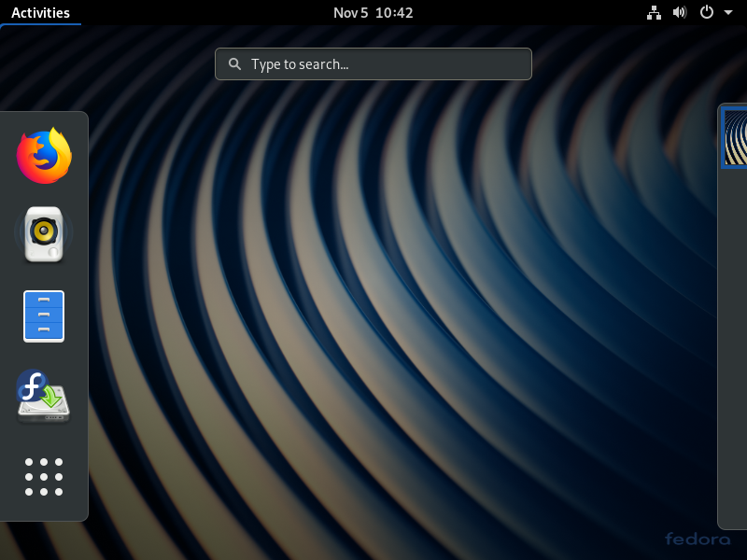
Task: Click the magnifier icon in search bar
Action: [235, 64]
